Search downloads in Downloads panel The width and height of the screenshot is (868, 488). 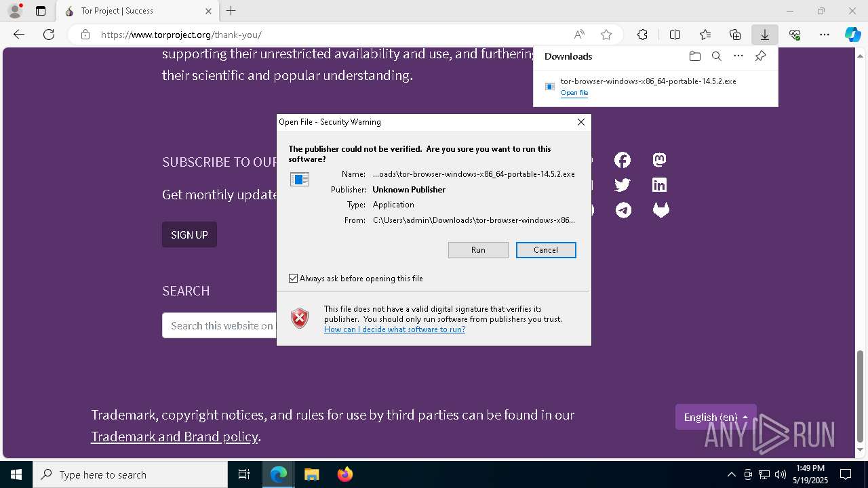click(x=717, y=56)
